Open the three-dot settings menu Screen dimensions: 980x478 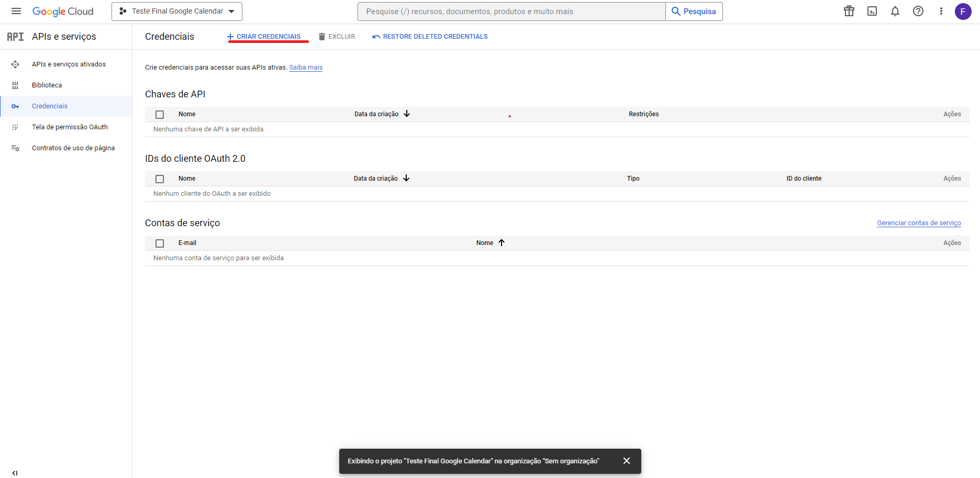[x=941, y=11]
